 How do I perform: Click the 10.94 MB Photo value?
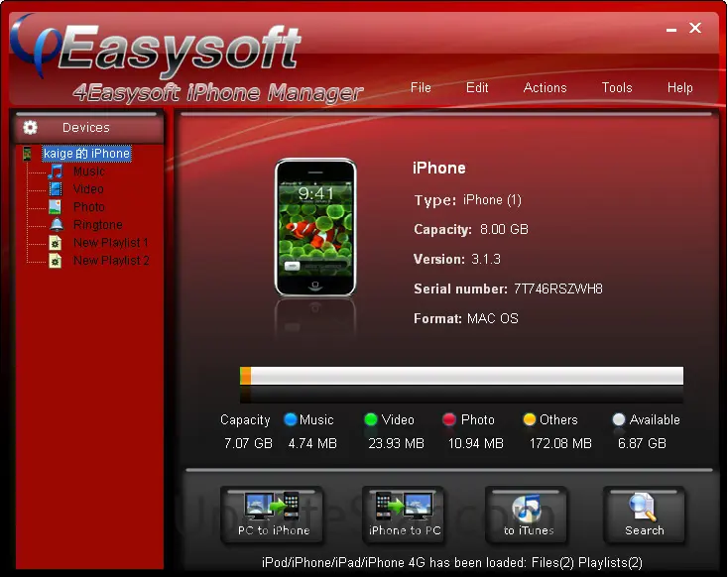[x=476, y=443]
